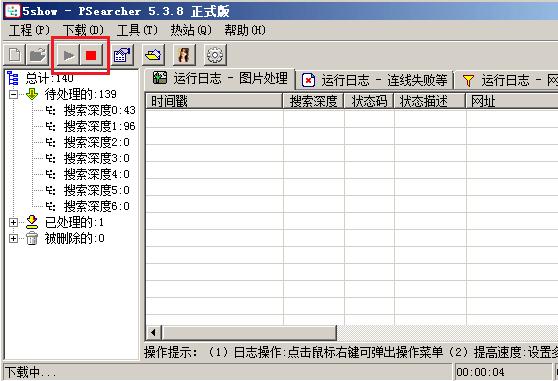
Task: Select 被删除的:0 tree item
Action: point(74,238)
